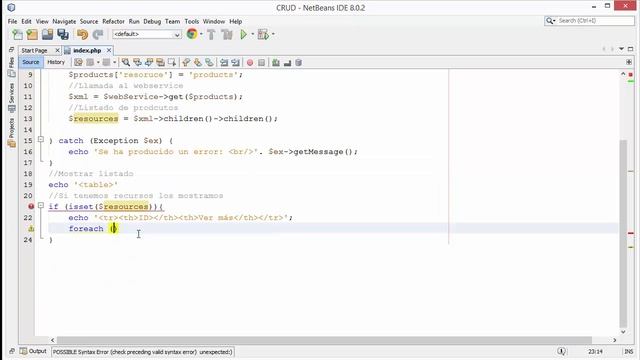Click the Save All toolbar icon
Screen dimensions: 640x360
tap(62, 35)
